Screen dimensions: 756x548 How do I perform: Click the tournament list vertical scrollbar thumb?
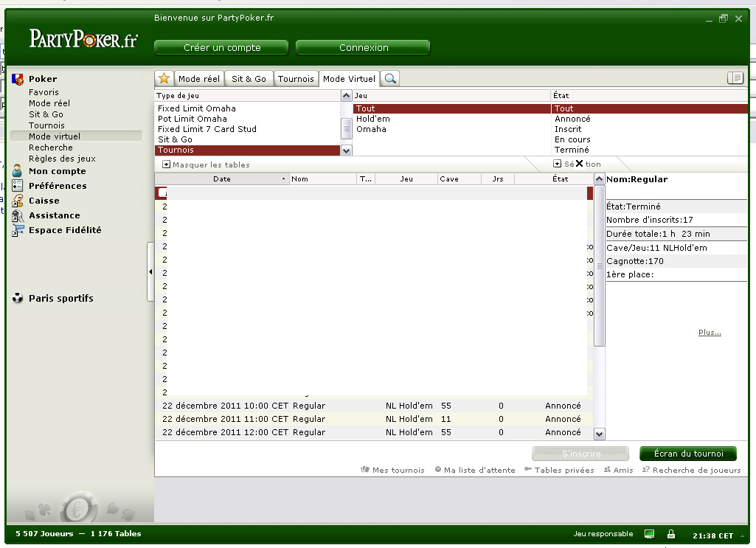(600, 266)
